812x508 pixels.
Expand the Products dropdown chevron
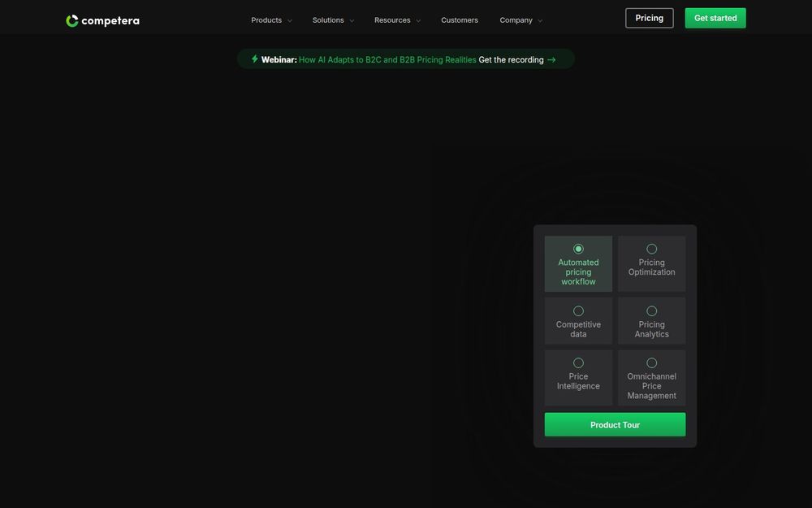(x=290, y=21)
